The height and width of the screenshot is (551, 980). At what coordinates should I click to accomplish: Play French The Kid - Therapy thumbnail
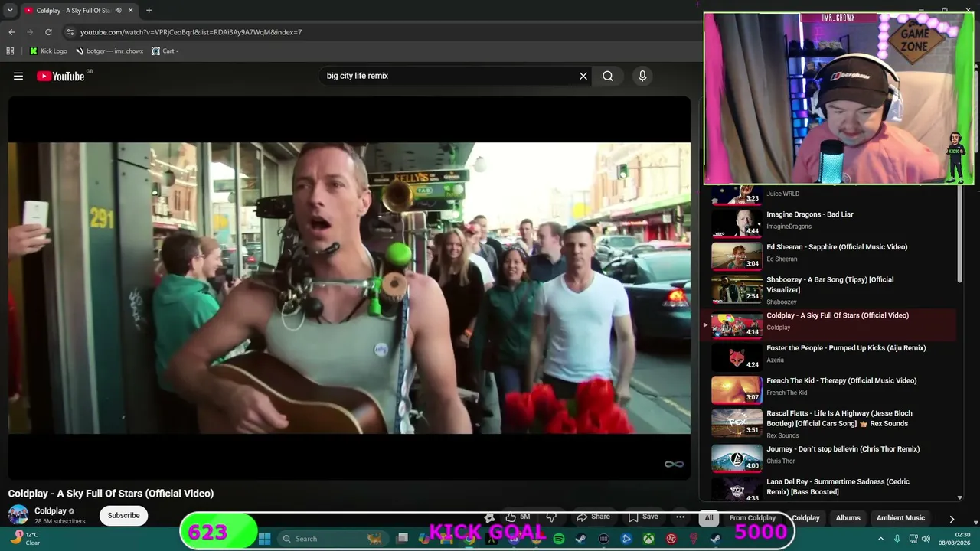(737, 389)
